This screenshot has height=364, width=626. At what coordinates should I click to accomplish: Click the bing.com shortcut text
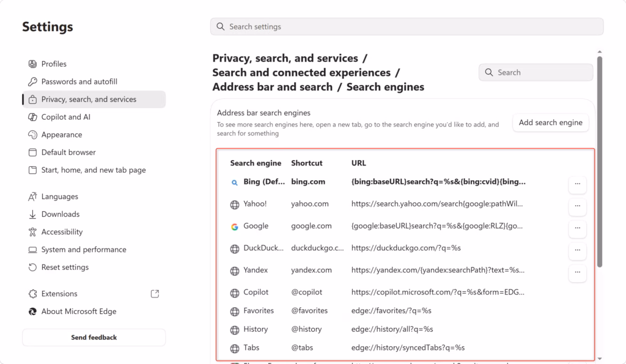coord(308,182)
